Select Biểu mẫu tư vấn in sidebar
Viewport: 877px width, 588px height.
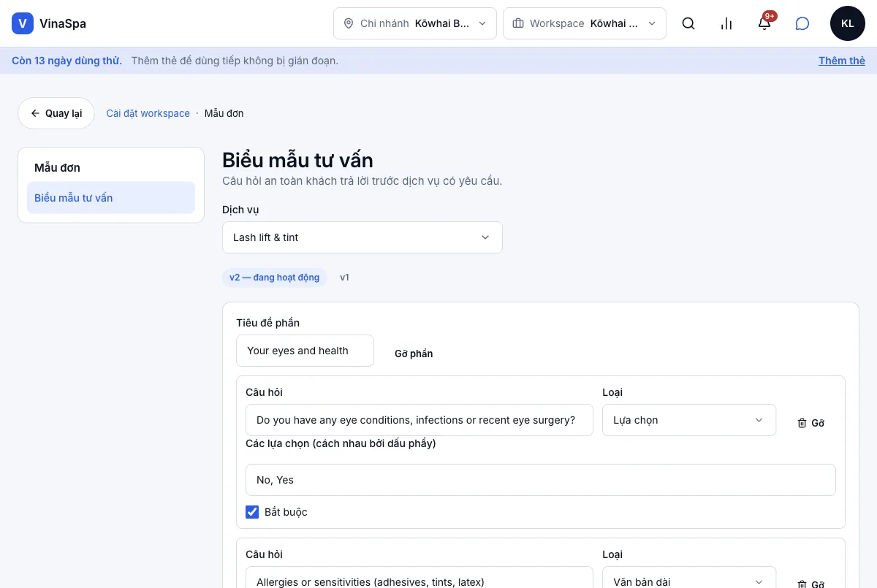111,198
